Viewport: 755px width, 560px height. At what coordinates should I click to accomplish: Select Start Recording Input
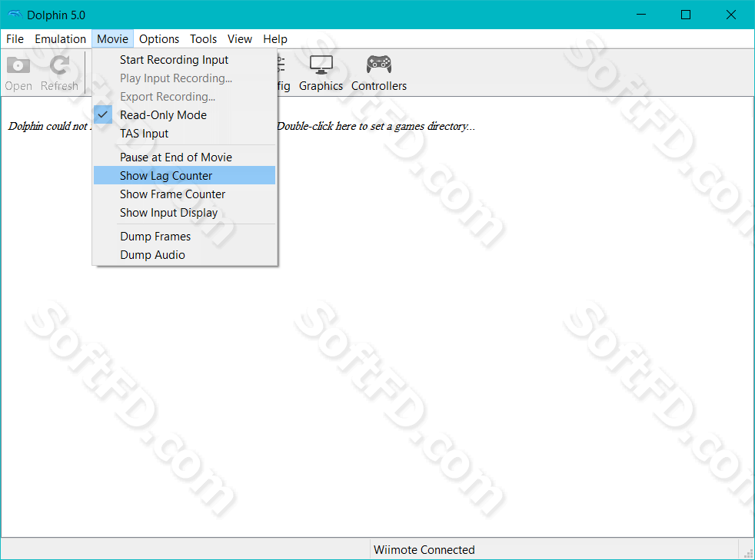185,60
